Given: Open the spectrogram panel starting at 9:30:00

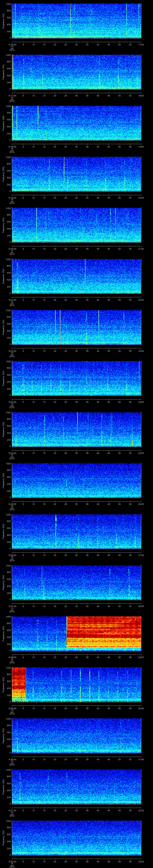Looking at the screenshot, I should coord(76,736).
